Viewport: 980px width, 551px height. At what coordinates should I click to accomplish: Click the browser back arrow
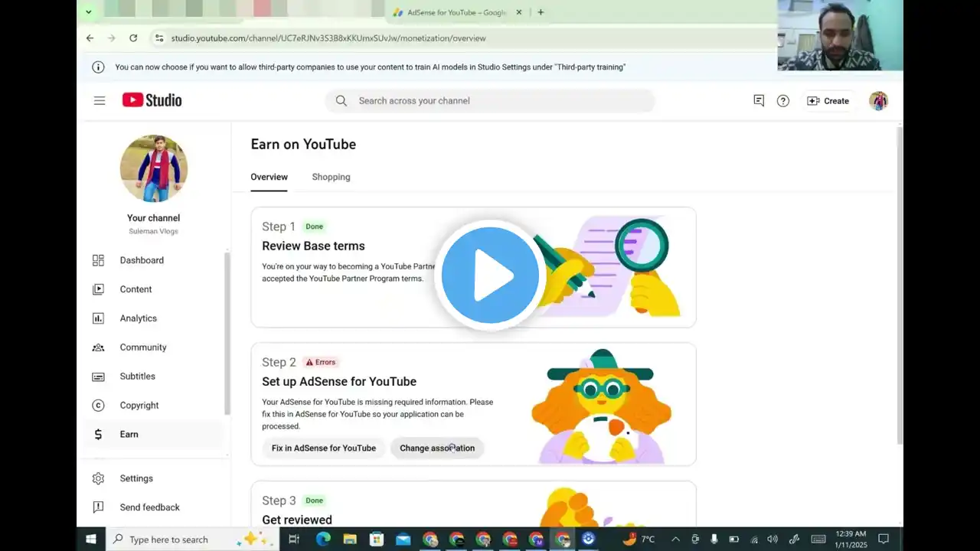click(x=90, y=38)
